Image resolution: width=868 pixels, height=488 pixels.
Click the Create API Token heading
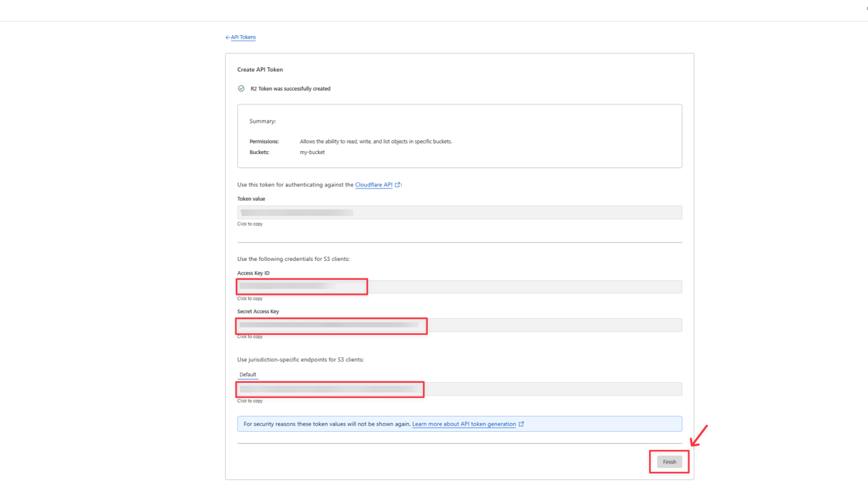(260, 69)
